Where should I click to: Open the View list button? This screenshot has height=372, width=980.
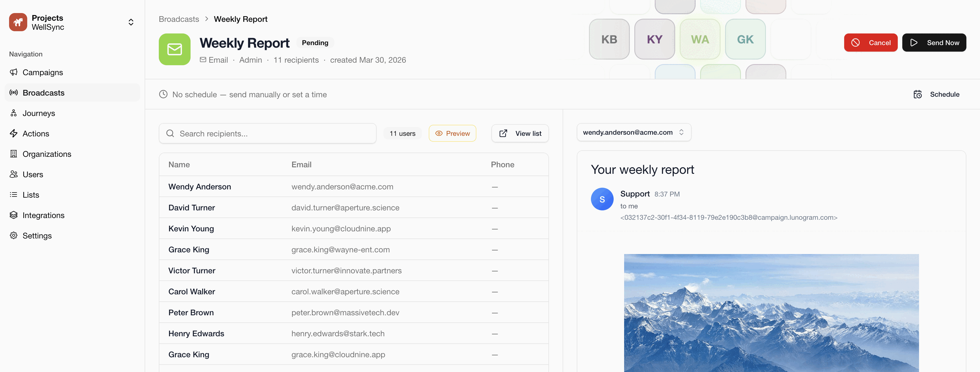(x=520, y=134)
